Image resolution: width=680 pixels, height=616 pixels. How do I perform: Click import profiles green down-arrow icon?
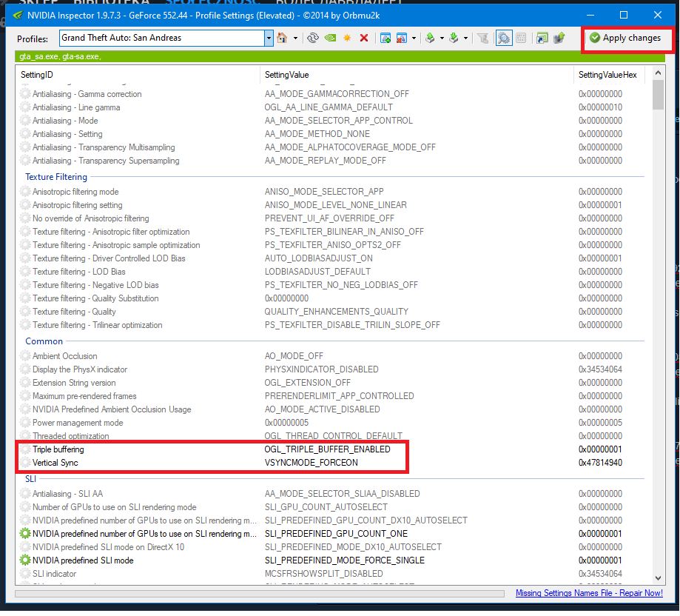[454, 38]
